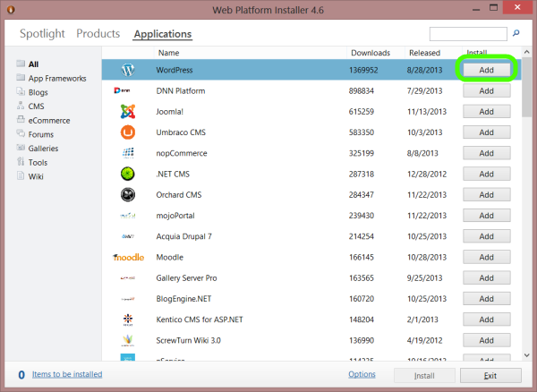Viewport: 537px width, 392px height.
Task: Select the DNN Platform logo
Action: pos(128,90)
